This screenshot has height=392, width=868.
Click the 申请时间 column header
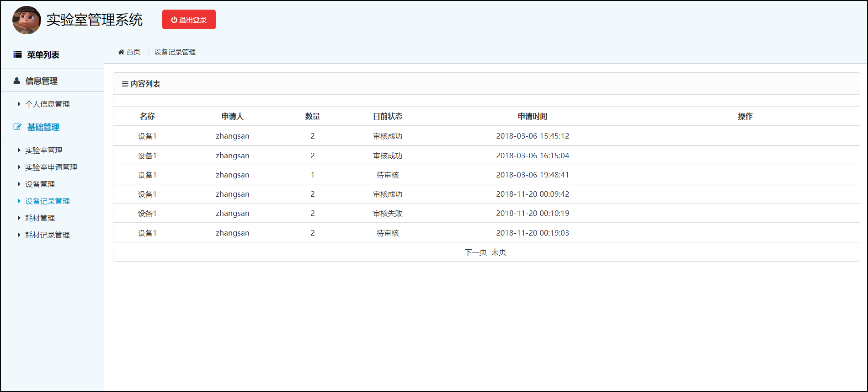click(533, 117)
